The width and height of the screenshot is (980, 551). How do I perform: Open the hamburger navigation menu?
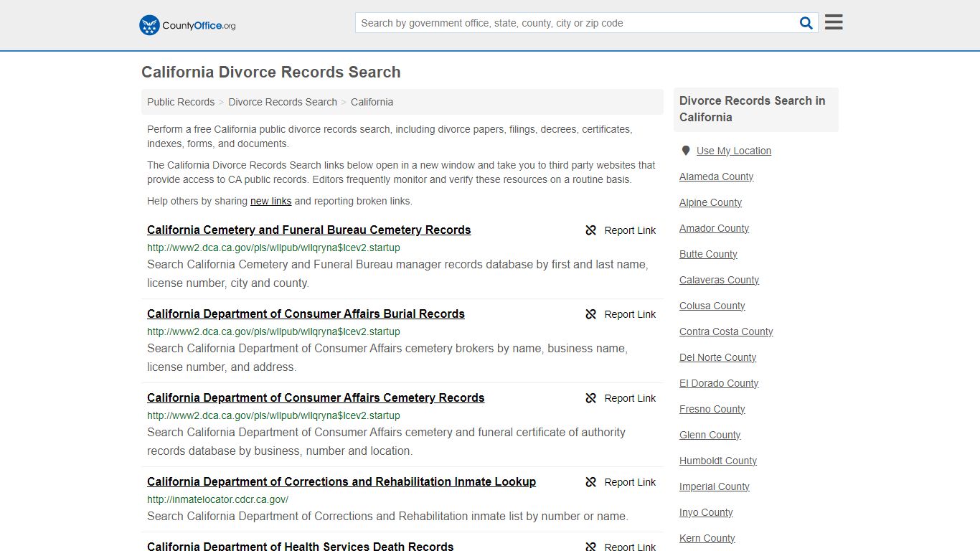(x=832, y=22)
